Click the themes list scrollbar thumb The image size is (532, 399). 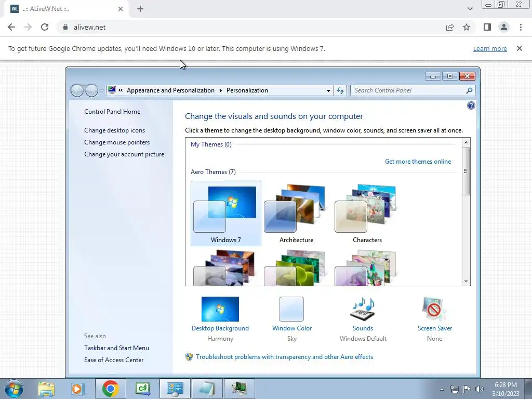466,171
